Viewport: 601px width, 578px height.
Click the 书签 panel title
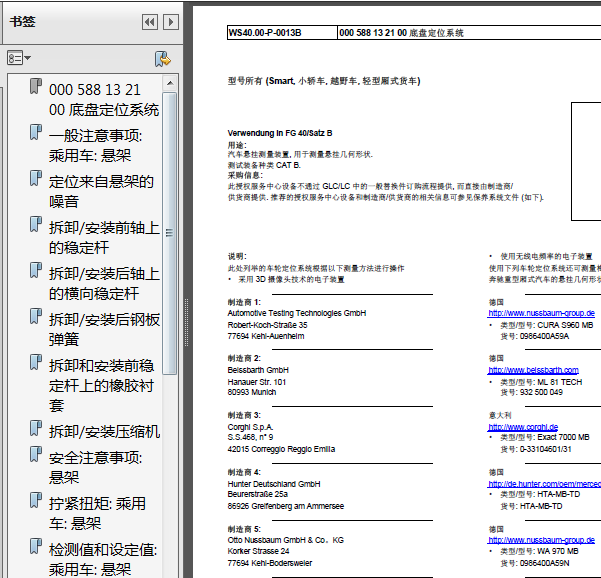[x=22, y=21]
